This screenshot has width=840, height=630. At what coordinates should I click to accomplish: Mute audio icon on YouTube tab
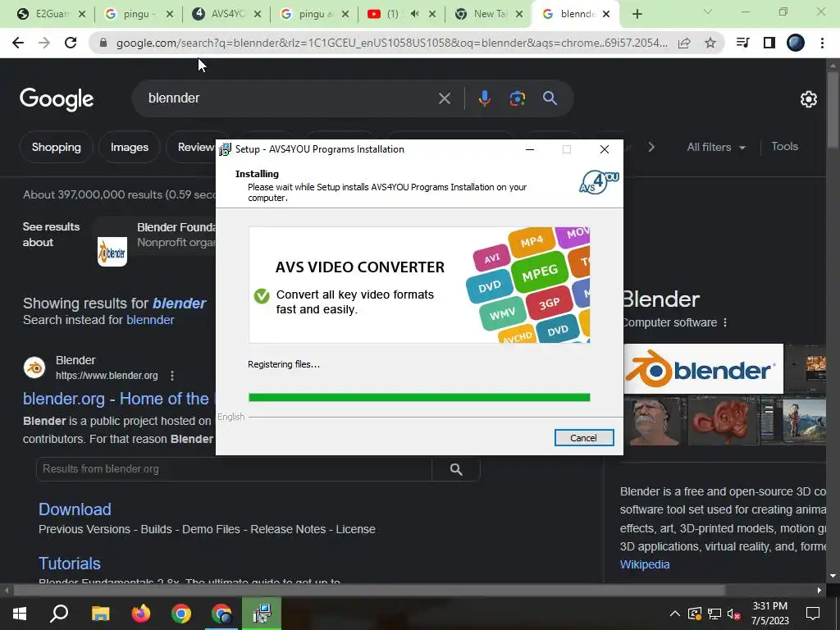pos(414,14)
